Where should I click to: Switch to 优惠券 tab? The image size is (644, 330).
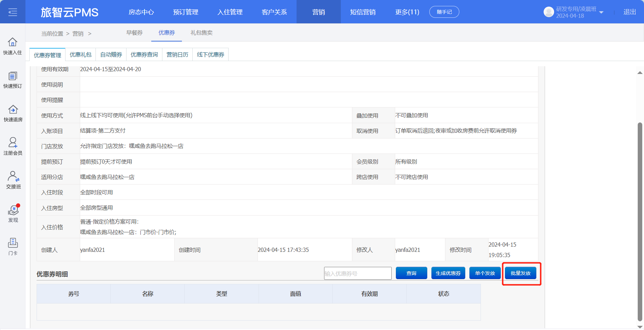point(167,33)
